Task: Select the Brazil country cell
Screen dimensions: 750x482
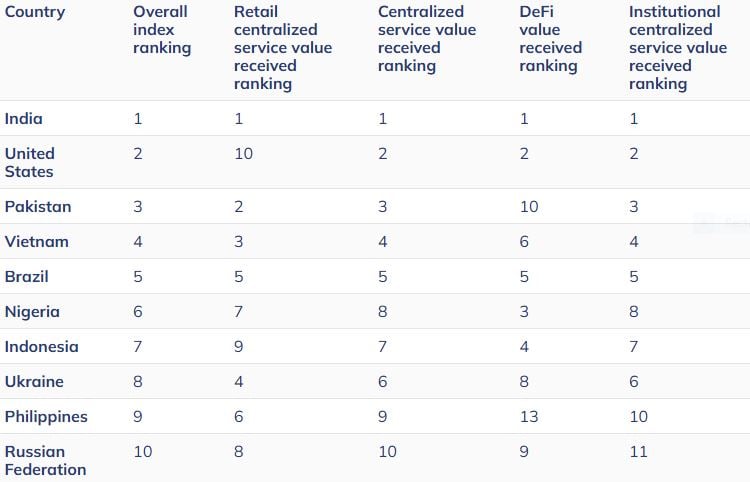Action: click(x=27, y=277)
